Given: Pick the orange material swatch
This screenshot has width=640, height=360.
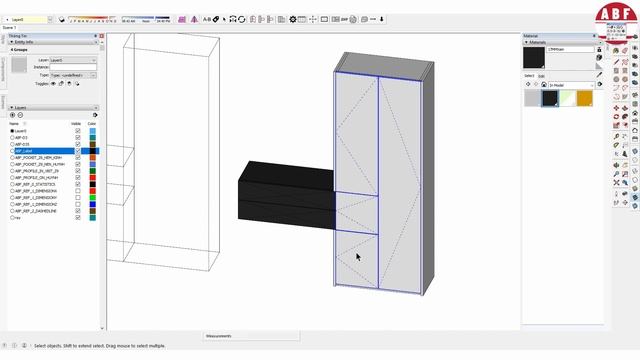Looking at the screenshot, I should (584, 98).
